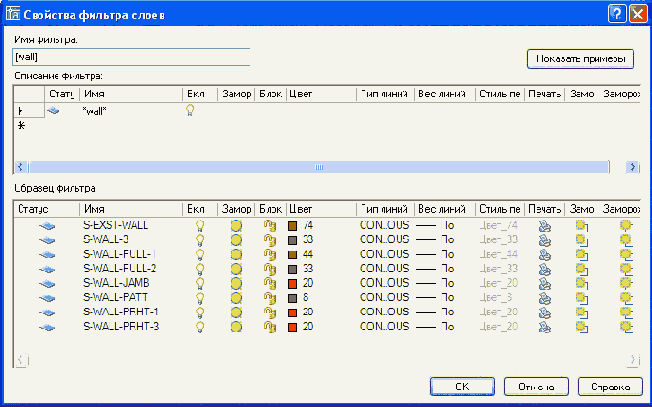Click the lock icon for S-WALL-JAMB layer
The width and height of the screenshot is (652, 407).
click(268, 284)
